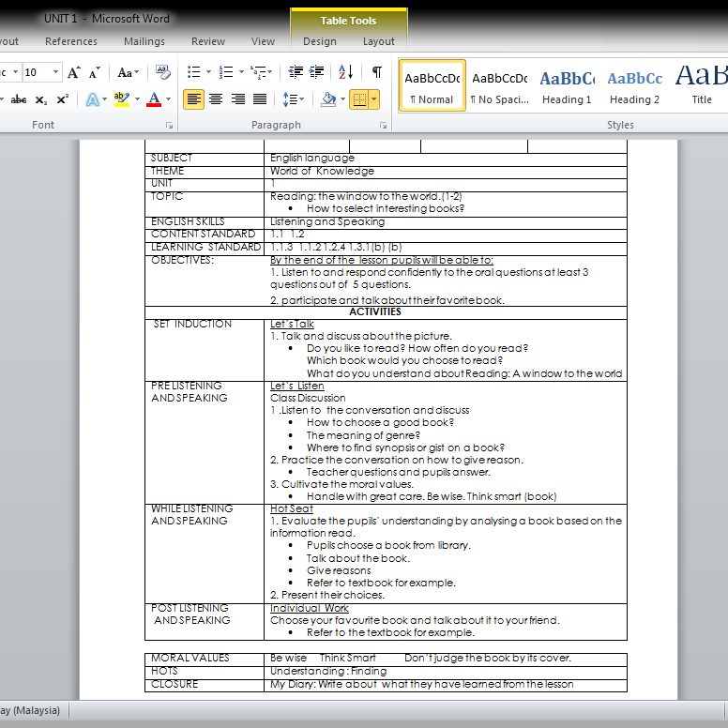Switch to the Review tab

pyautogui.click(x=208, y=41)
